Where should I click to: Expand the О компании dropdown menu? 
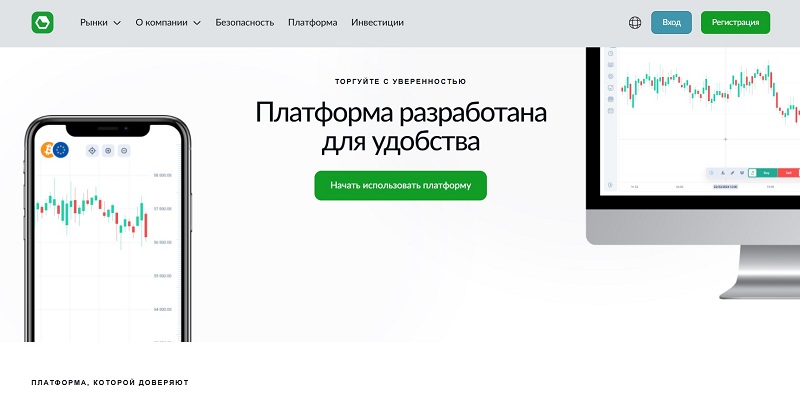tap(168, 22)
